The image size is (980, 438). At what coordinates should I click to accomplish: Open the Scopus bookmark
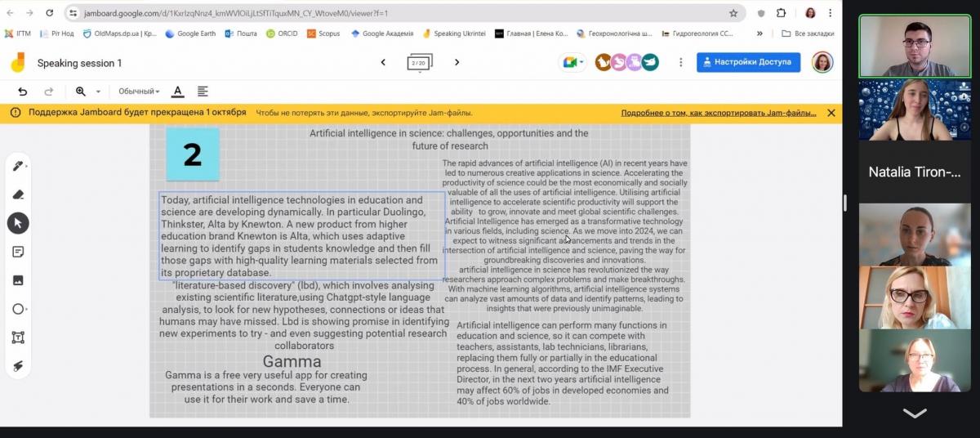[x=323, y=34]
